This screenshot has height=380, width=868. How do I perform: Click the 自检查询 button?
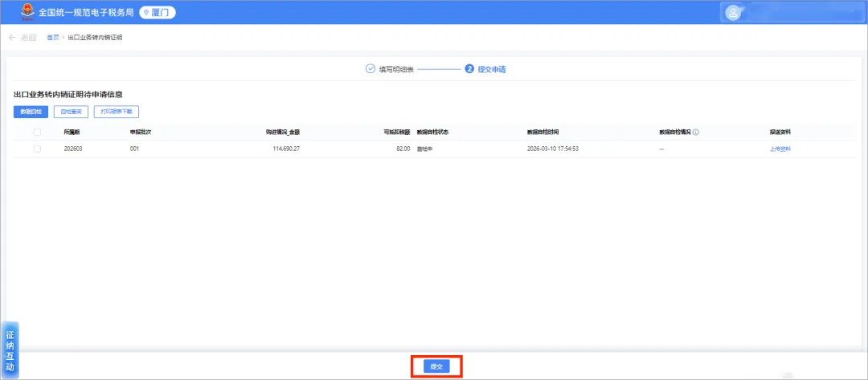[71, 112]
